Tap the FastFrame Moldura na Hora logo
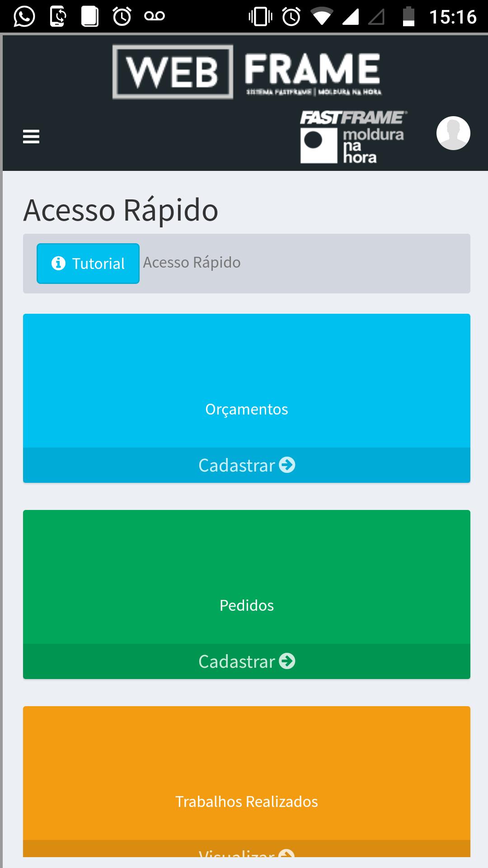Image resolution: width=488 pixels, height=868 pixels. point(353,137)
